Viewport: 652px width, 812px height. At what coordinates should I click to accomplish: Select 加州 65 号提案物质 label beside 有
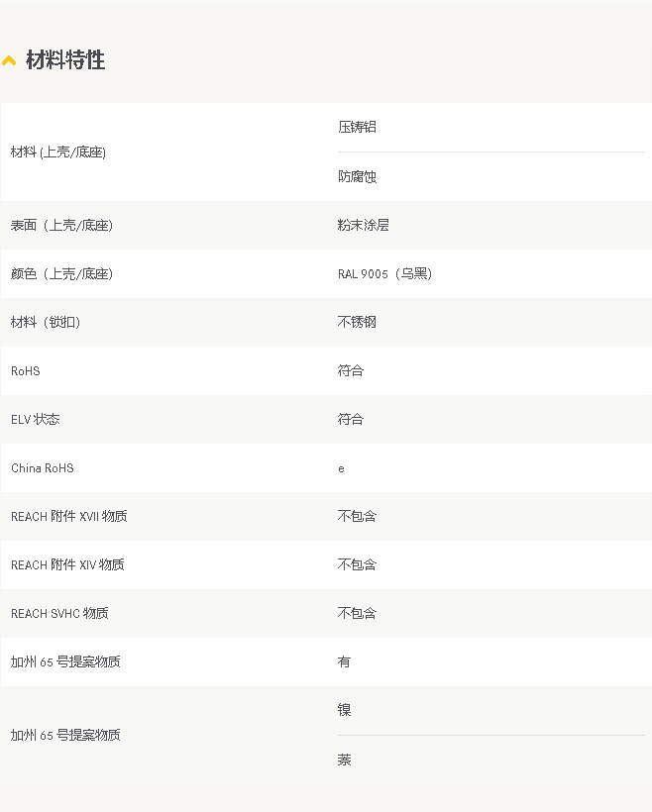coord(65,661)
